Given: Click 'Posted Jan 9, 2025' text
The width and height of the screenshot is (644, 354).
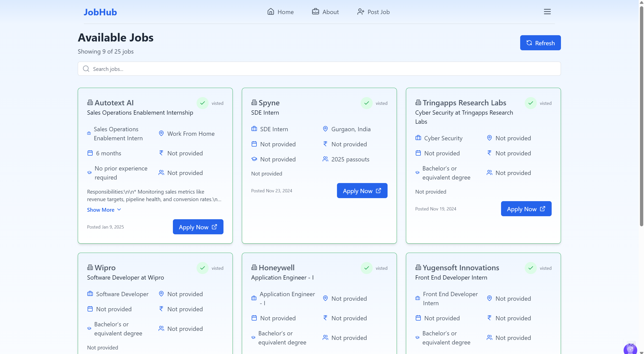Looking at the screenshot, I should (105, 227).
